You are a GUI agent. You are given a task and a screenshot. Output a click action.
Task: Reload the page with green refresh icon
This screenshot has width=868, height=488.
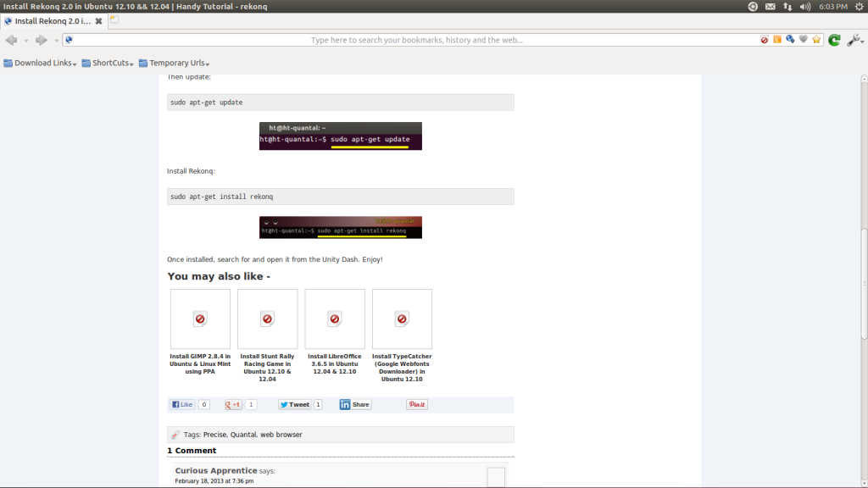coord(834,40)
